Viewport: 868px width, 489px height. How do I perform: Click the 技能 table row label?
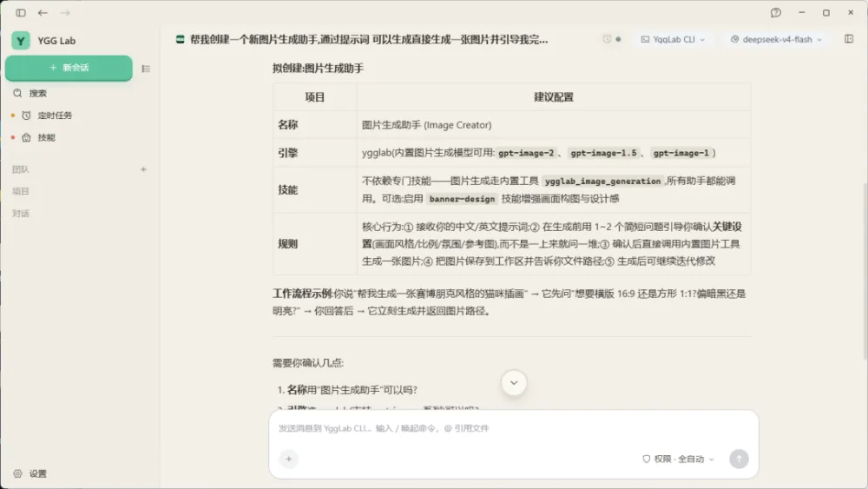315,190
